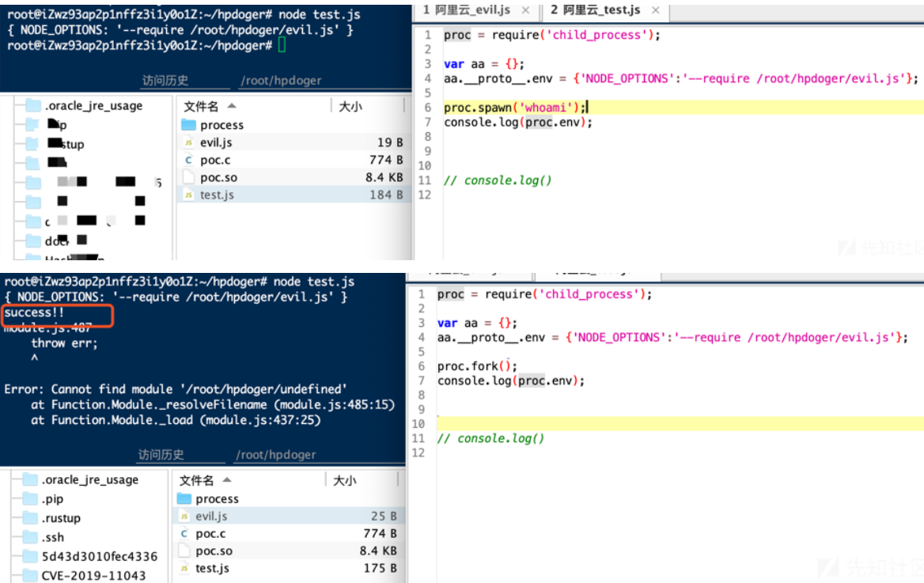The height and width of the screenshot is (583, 924).
Task: Click the C file icon of poc.c in lower list
Action: pos(184,533)
